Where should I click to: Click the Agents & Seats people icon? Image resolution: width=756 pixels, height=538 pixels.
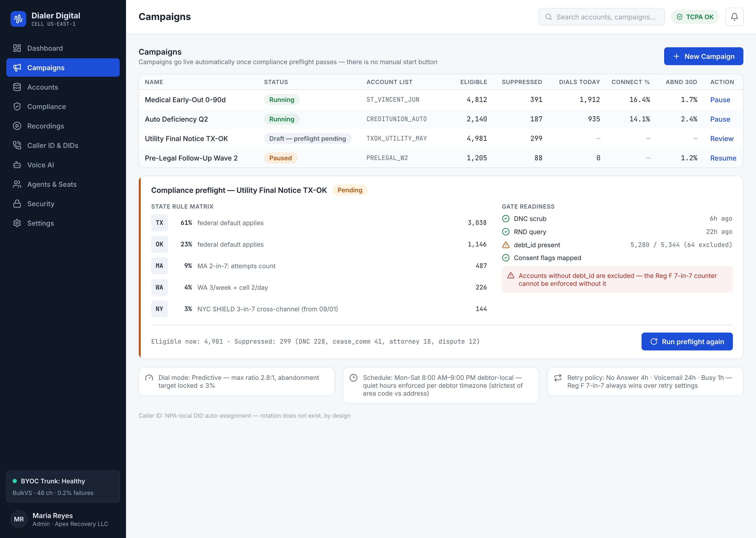point(17,184)
